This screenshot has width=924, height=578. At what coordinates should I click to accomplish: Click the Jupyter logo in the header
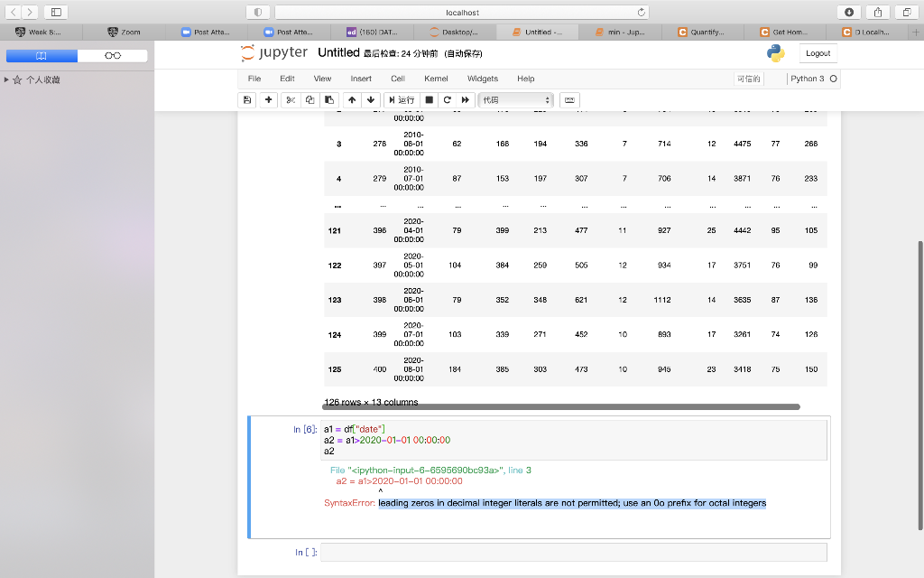pos(271,52)
